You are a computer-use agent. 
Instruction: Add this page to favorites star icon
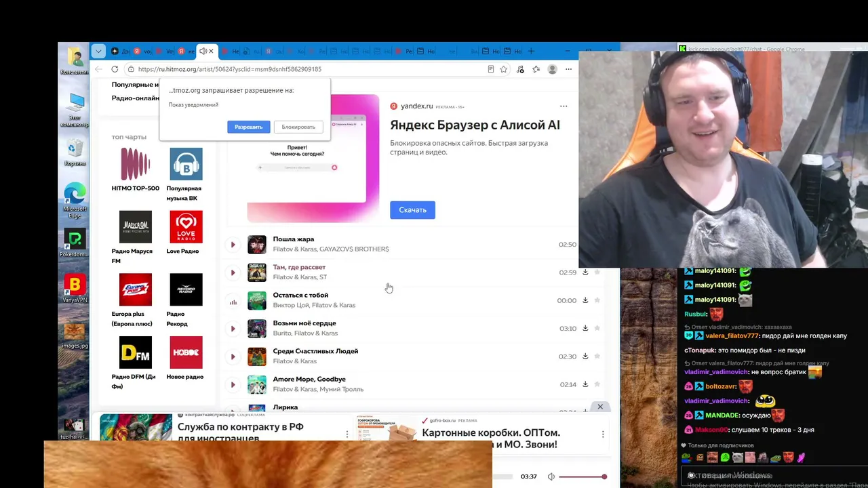coord(504,69)
